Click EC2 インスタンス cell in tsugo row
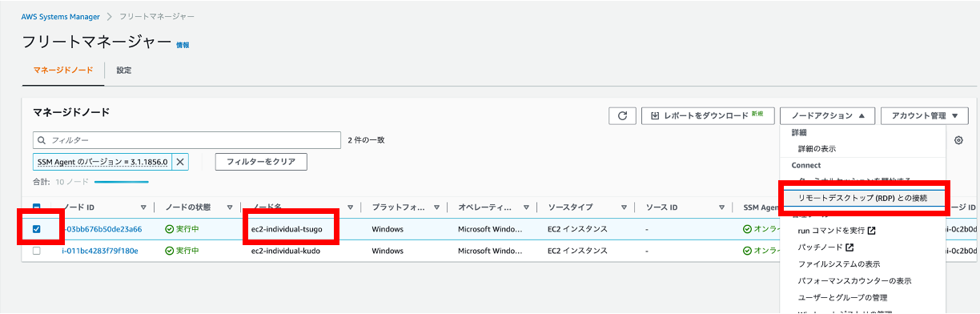The image size is (980, 314). click(x=577, y=229)
